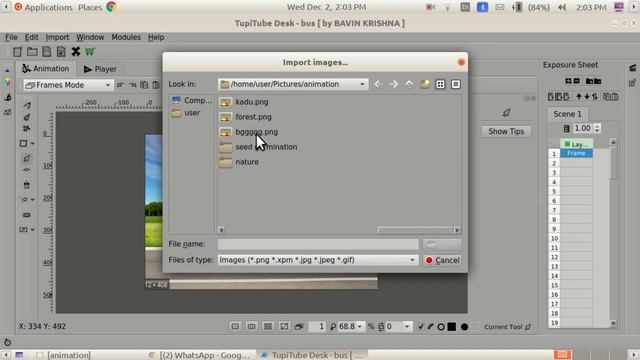This screenshot has width=640, height=360.
Task: Select user location in dialog sidebar
Action: click(x=186, y=113)
